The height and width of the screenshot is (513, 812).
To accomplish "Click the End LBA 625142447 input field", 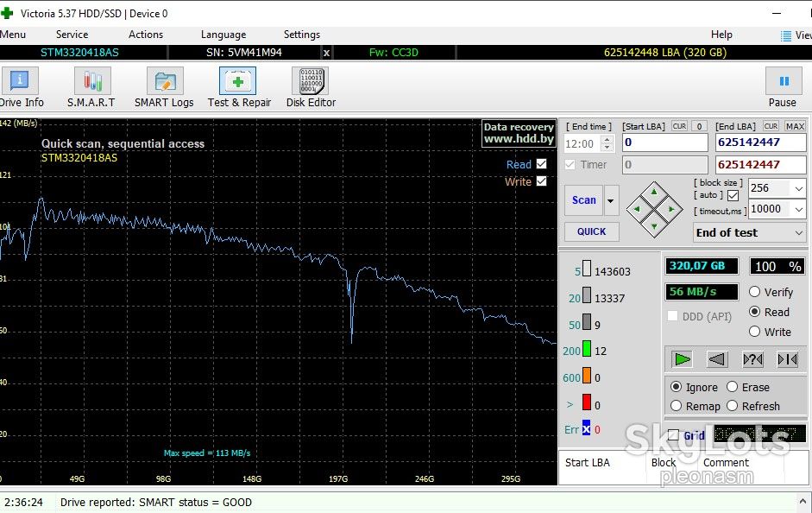I will (761, 142).
